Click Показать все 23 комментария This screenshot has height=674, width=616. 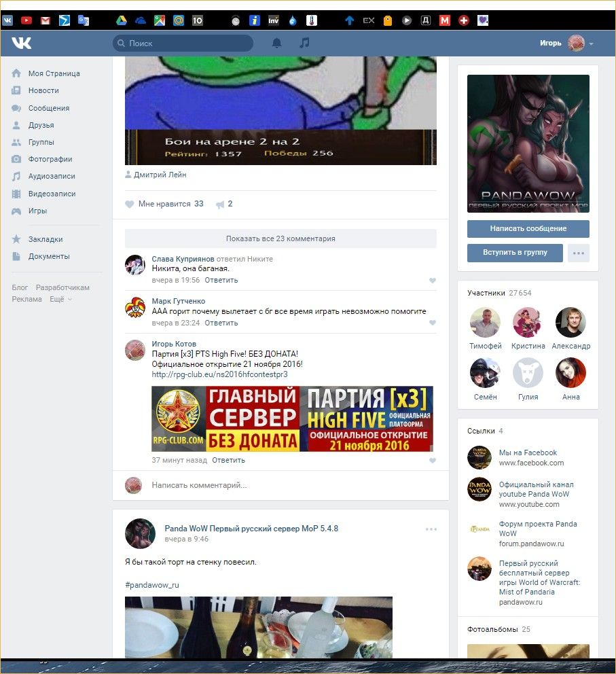(280, 238)
